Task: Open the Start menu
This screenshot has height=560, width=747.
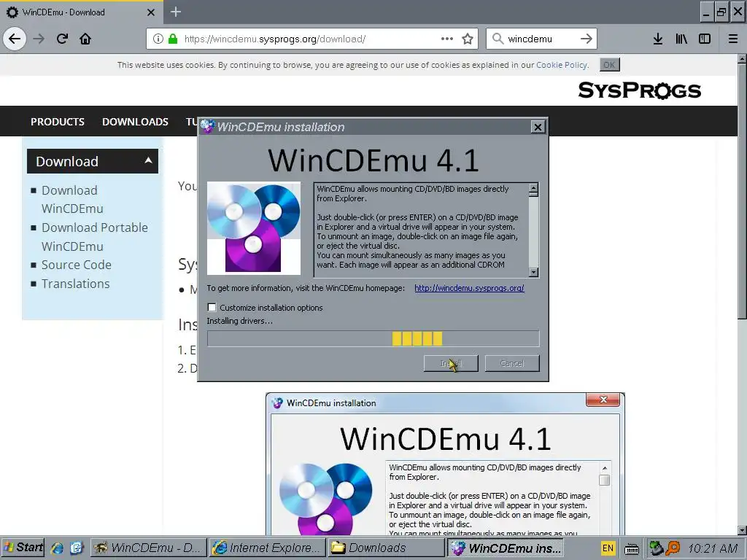Action: click(x=23, y=548)
